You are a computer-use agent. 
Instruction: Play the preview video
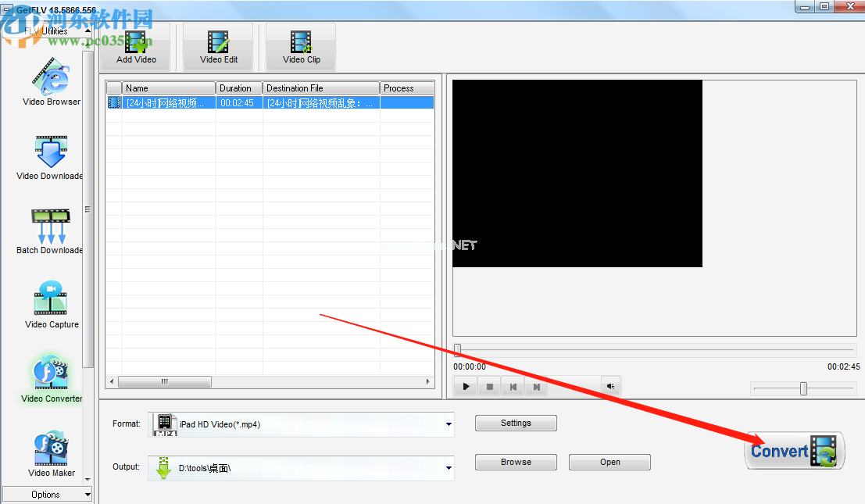click(466, 387)
